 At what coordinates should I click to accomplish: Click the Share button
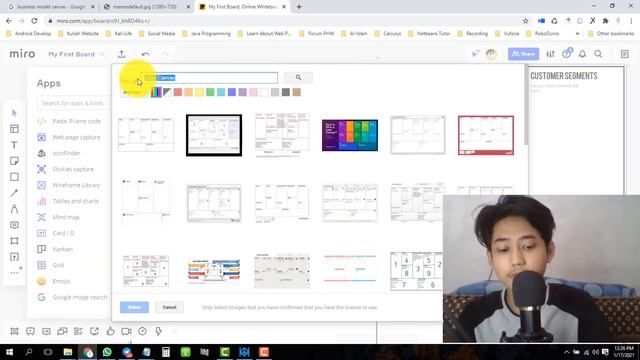point(523,54)
